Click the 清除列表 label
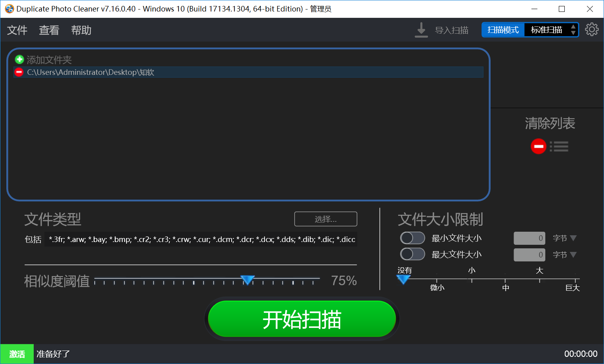Screen dimensions: 604x364 pyautogui.click(x=550, y=123)
